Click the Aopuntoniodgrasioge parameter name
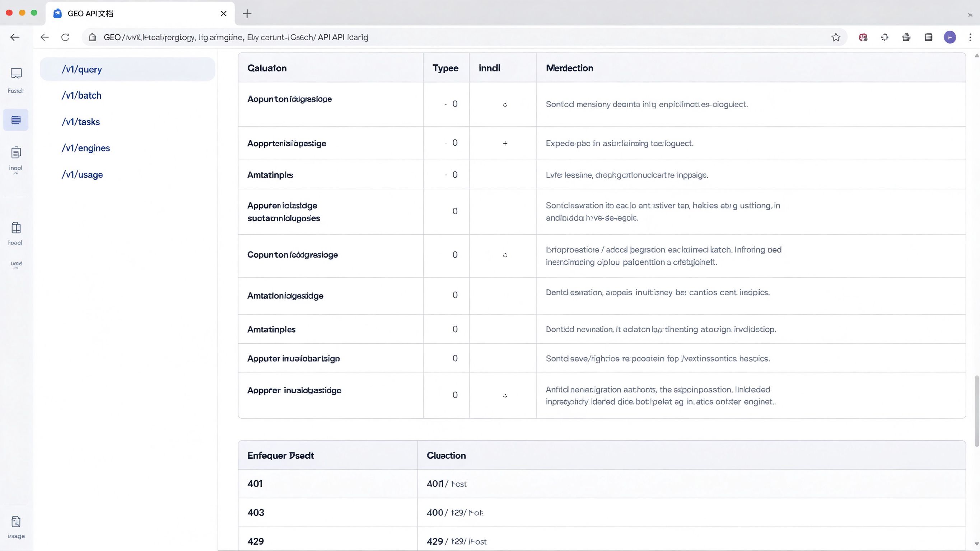The image size is (980, 551). click(x=289, y=99)
